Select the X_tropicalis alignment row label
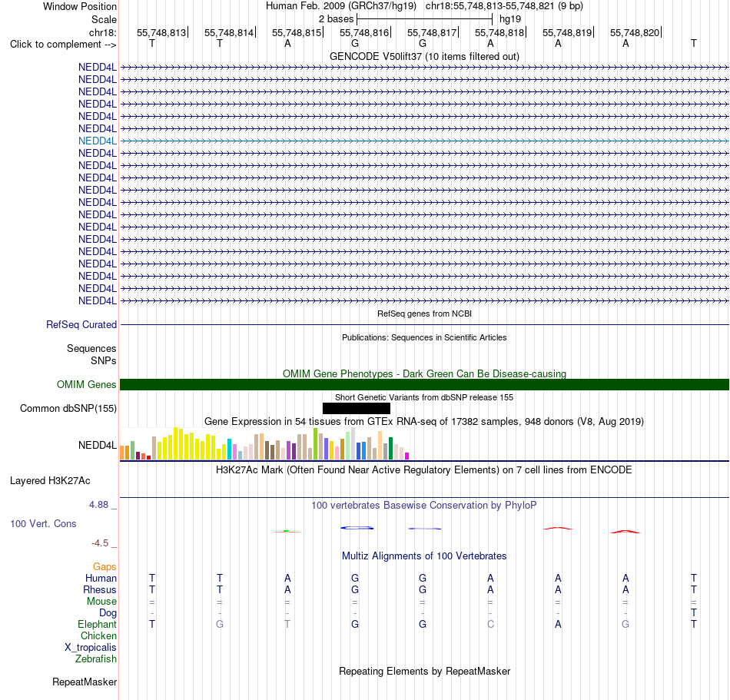Image resolution: width=730 pixels, height=700 pixels. tap(91, 648)
